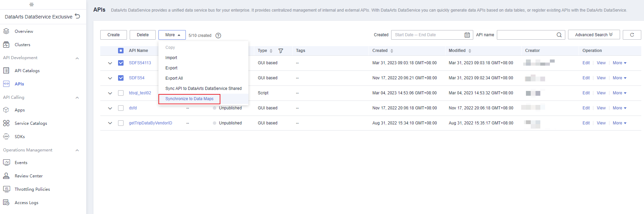The image size is (644, 214).
Task: Click the Access Logs icon
Action: (x=6, y=202)
